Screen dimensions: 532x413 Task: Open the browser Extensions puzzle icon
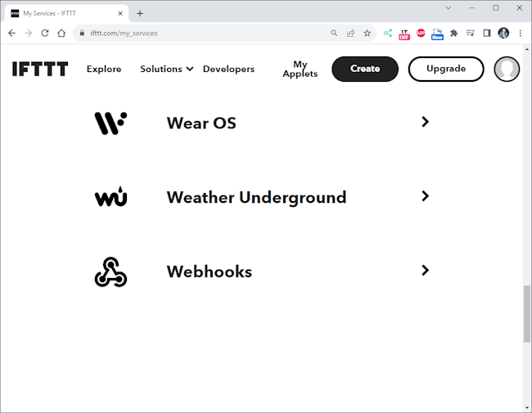point(454,34)
